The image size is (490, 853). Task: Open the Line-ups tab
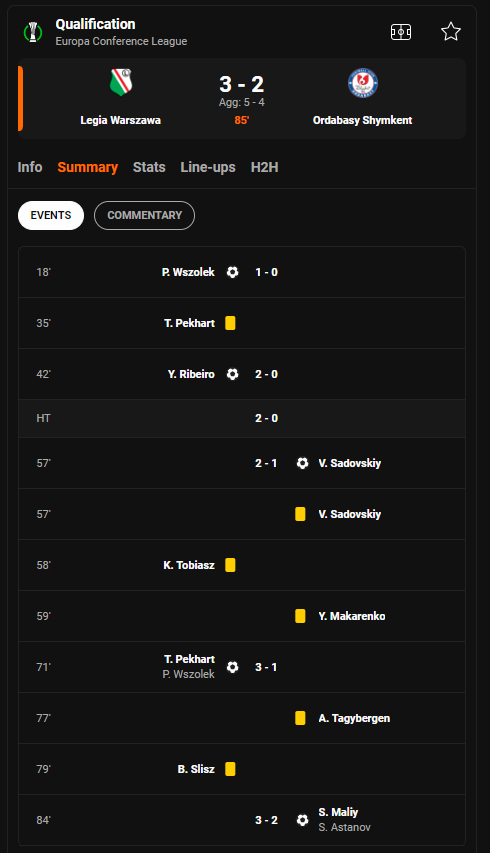click(x=208, y=167)
